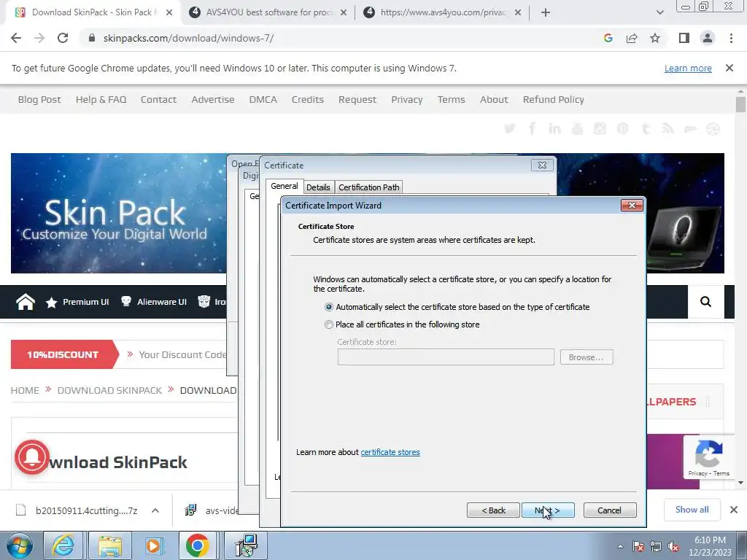Click the 10%DISCOUNT label
747x560 pixels.
63,355
